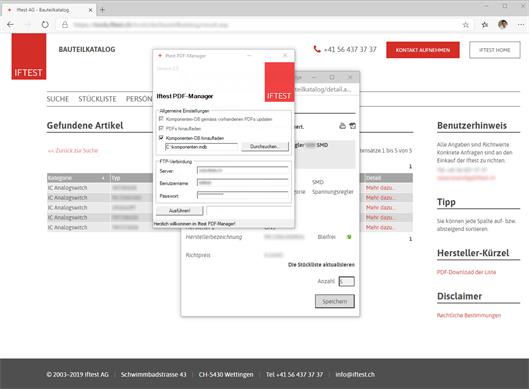Click the Anzahl quantity input field
Viewport: 529px width, 389px height.
[346, 281]
